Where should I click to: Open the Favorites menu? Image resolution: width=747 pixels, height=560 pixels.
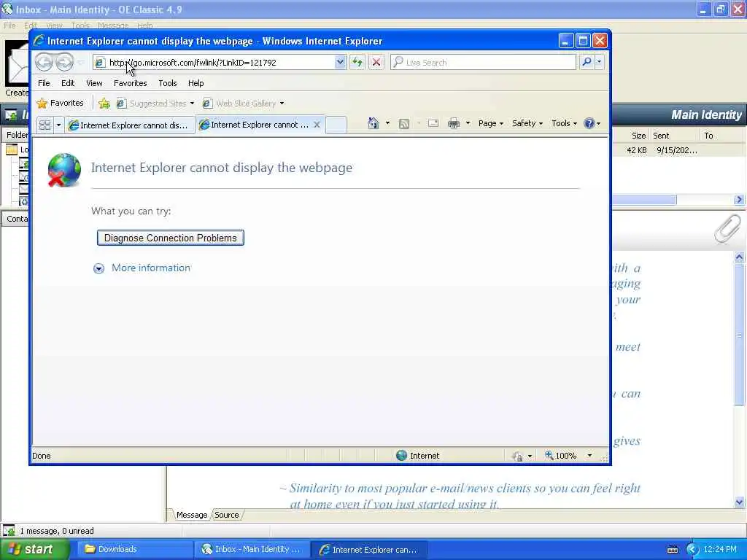(x=130, y=83)
